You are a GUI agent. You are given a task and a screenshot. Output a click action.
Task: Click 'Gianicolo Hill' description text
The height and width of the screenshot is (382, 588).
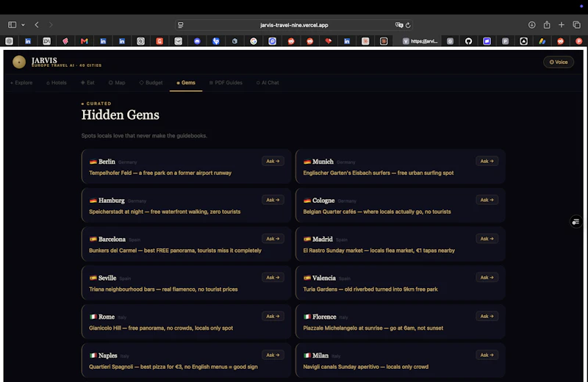tap(161, 328)
